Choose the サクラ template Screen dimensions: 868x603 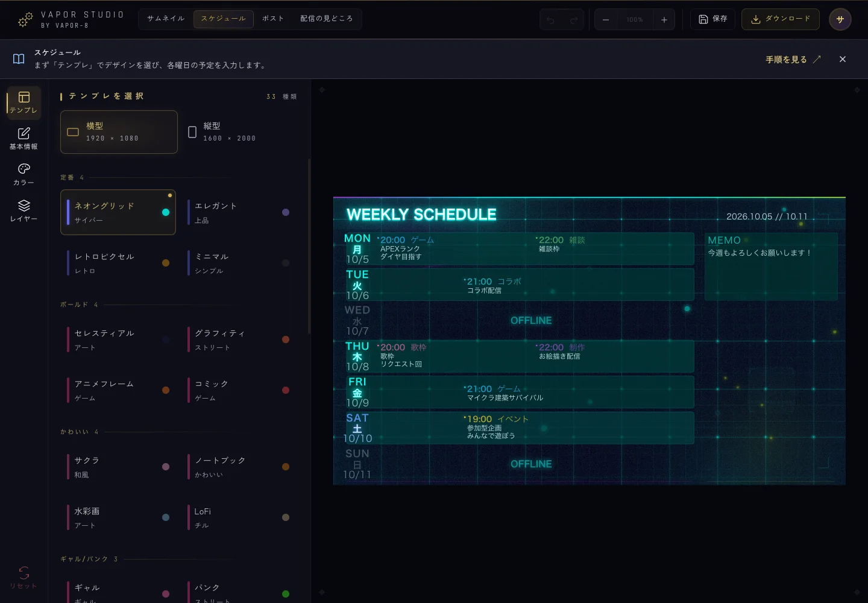click(x=118, y=467)
